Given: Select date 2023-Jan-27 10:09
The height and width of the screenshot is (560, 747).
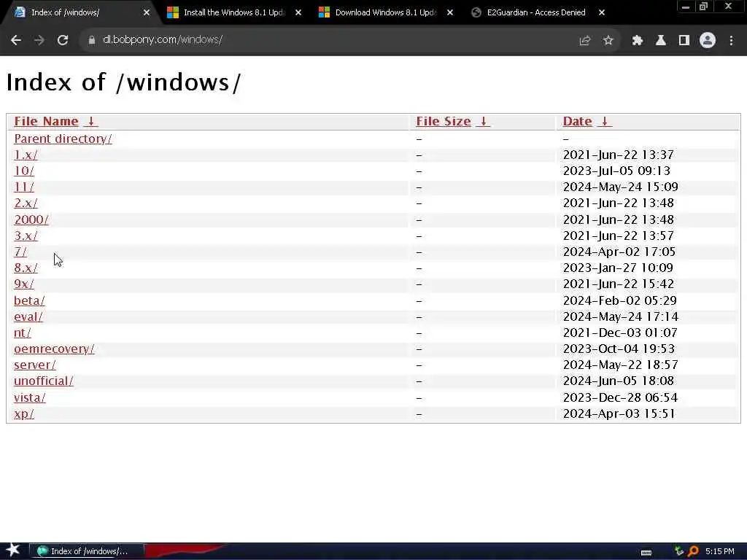Looking at the screenshot, I should point(618,268).
